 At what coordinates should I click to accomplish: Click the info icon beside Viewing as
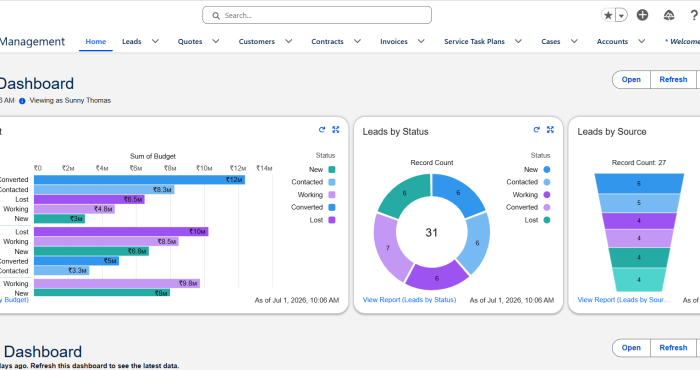[22, 101]
